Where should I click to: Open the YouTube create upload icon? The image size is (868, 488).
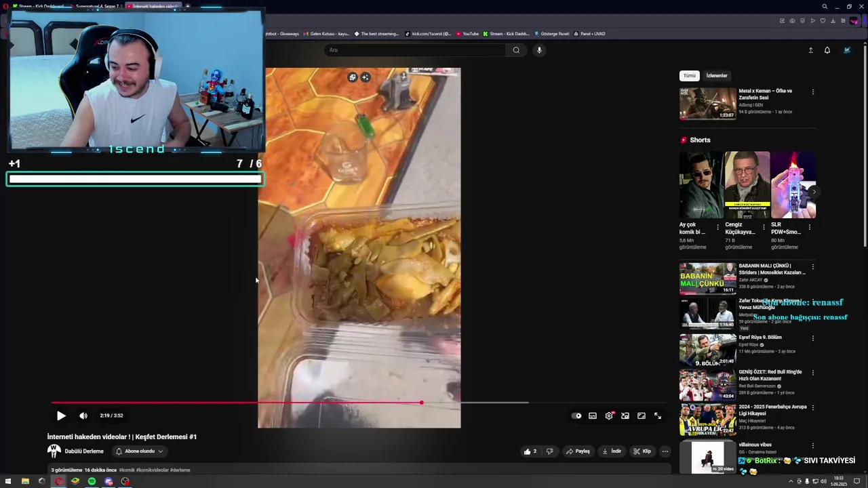810,50
